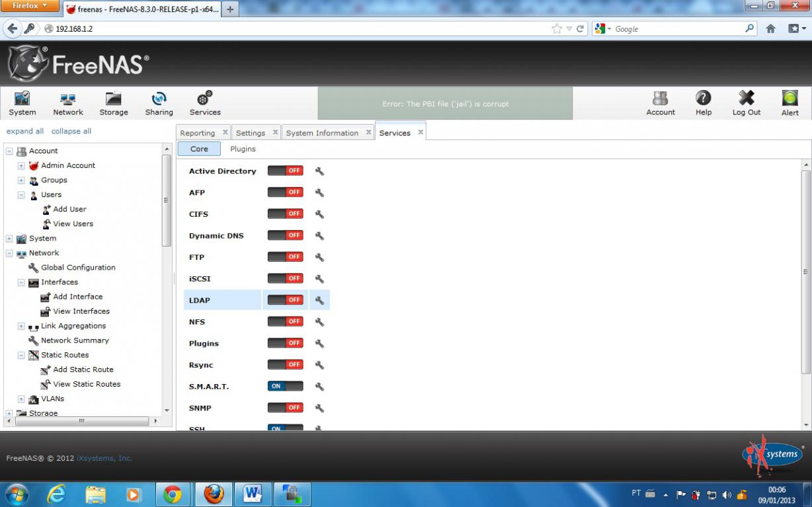Open S.M.A.R.T. settings wrench icon
Screen dimensions: 812x507
coord(319,387)
